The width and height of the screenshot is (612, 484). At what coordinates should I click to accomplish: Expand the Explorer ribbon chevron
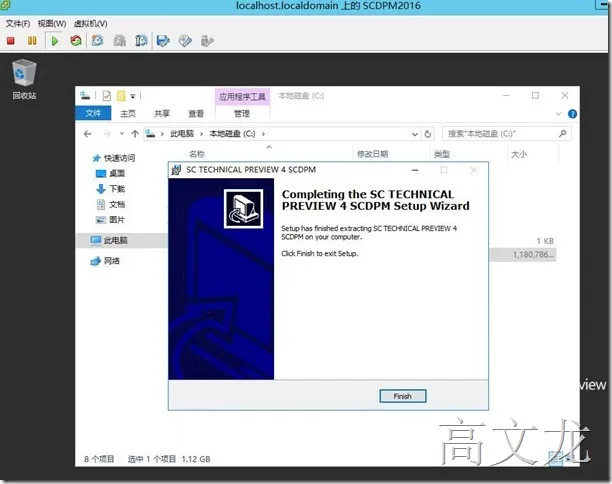pos(559,114)
